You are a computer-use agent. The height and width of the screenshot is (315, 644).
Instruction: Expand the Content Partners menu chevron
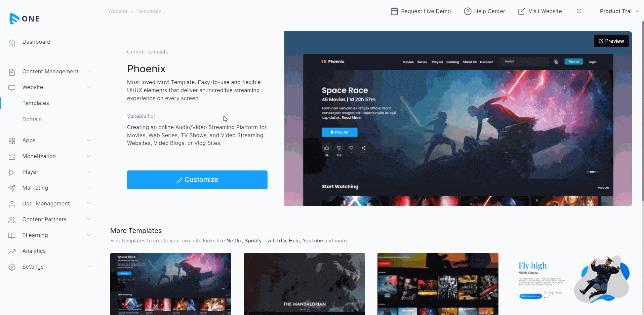click(x=89, y=219)
